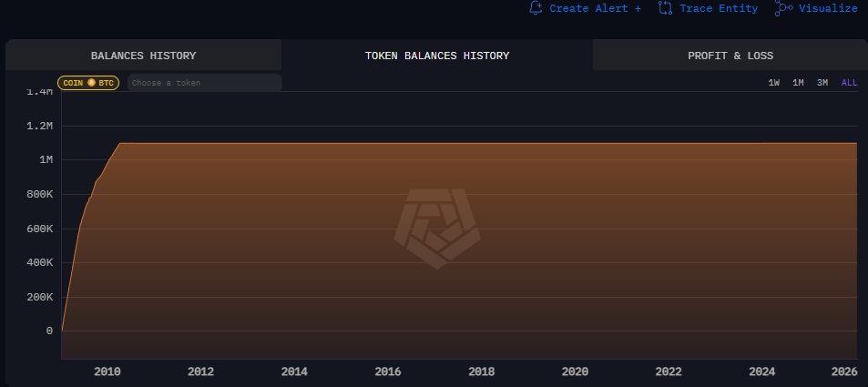868x387 pixels.
Task: Click the 2022 x-axis label
Action: click(669, 372)
